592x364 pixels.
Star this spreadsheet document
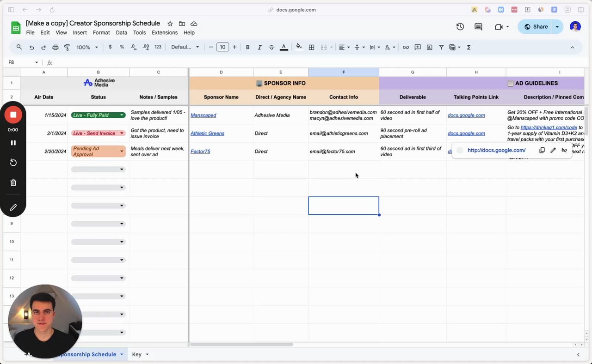click(x=170, y=24)
